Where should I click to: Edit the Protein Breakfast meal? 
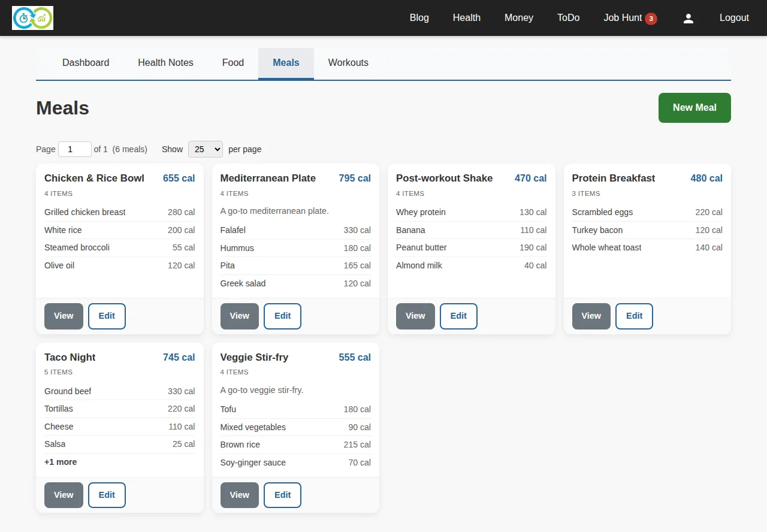(x=634, y=316)
